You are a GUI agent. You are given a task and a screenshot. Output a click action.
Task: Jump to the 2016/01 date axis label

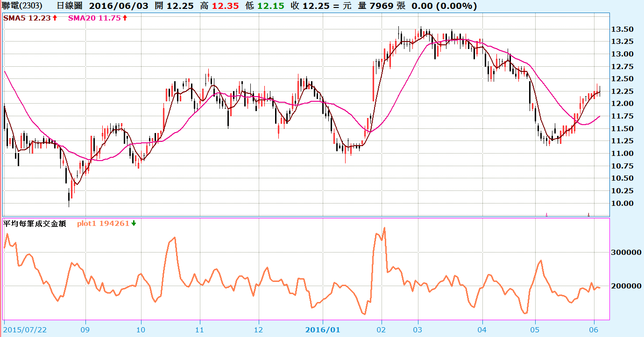pos(323,330)
